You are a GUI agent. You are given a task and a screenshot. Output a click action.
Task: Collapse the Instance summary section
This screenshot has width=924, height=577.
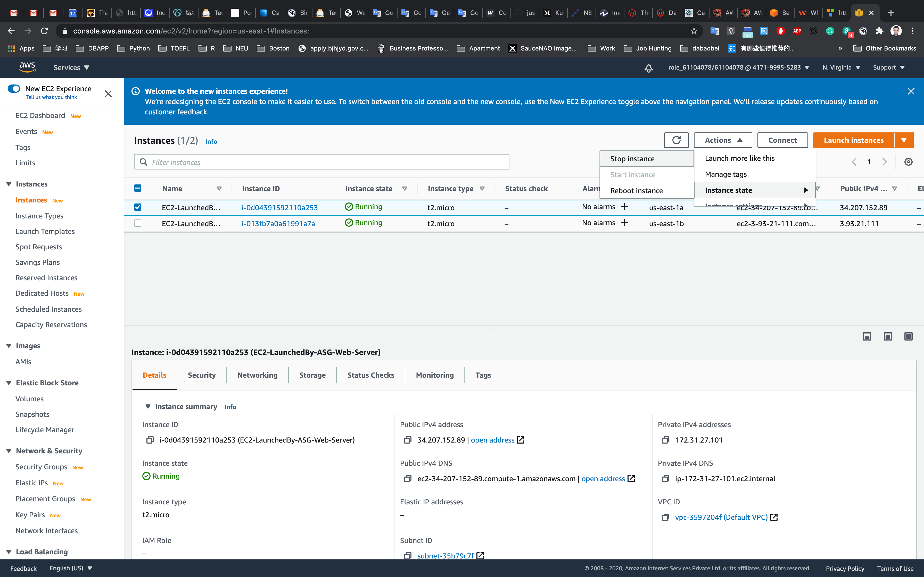click(148, 406)
